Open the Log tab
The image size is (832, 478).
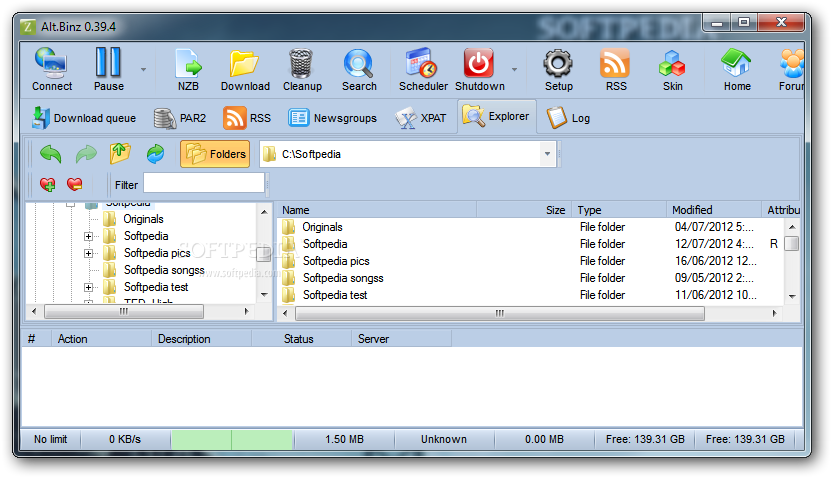568,118
